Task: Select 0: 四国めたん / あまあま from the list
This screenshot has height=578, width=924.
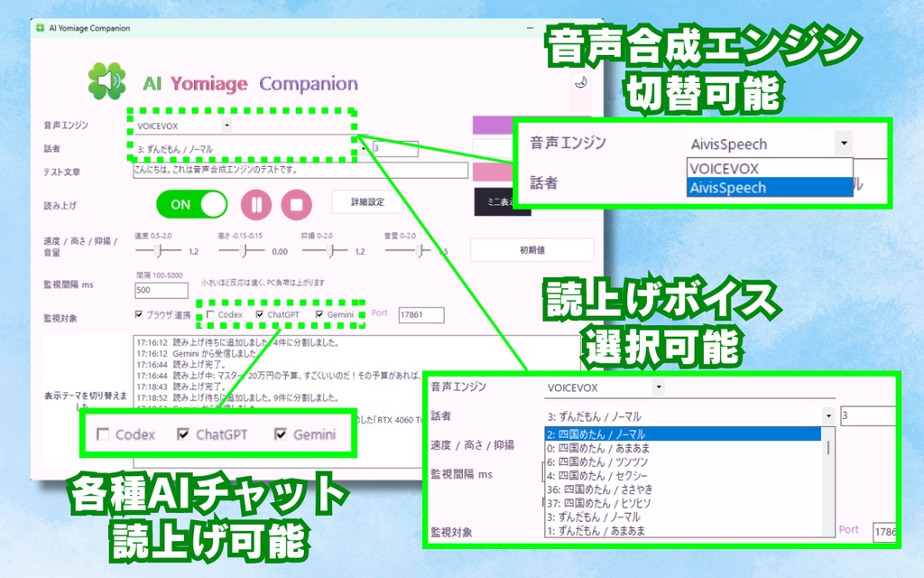Action: [683, 448]
